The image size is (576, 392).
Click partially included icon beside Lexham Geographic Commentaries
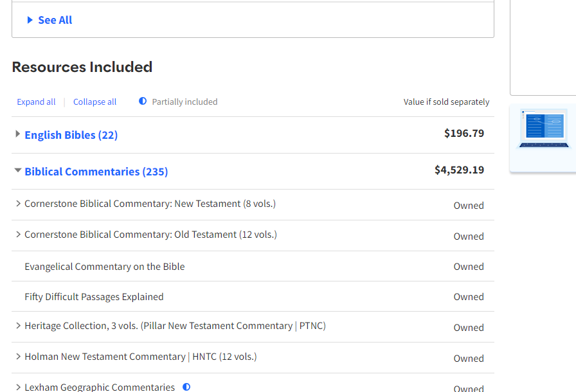click(186, 387)
